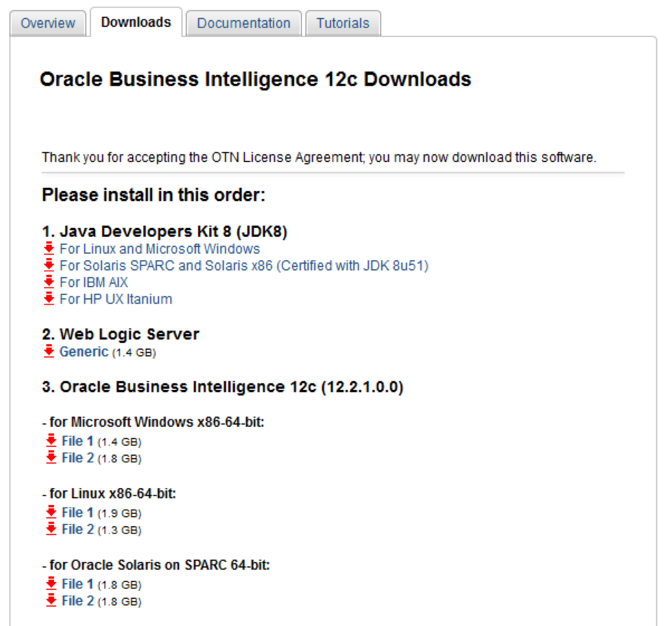Click download arrow beside For HP UX Itanium

[x=49, y=298]
